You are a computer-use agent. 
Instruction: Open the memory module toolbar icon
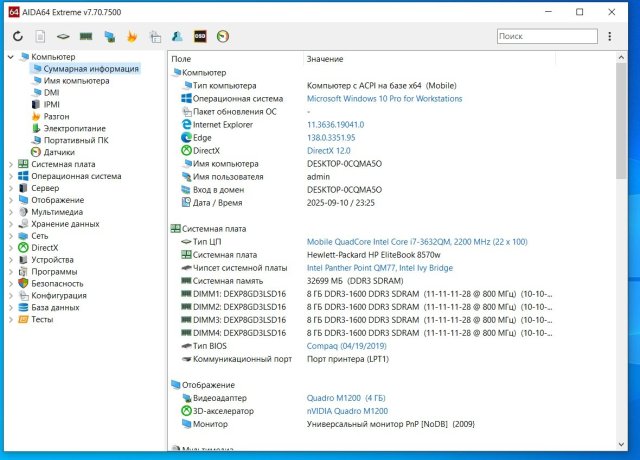click(86, 36)
